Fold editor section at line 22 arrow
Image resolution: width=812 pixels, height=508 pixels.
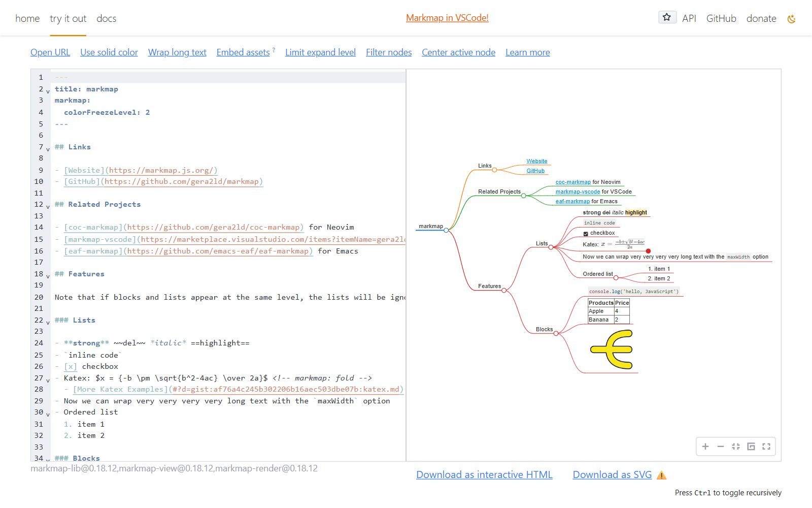point(48,322)
